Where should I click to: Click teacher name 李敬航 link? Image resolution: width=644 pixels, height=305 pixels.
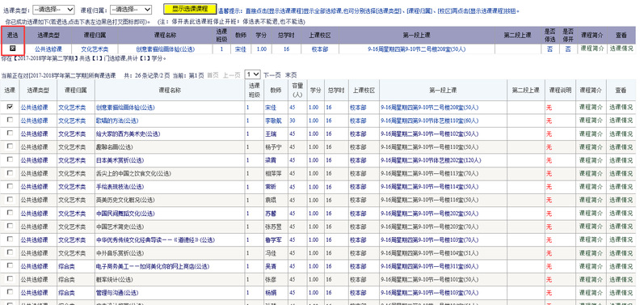(274, 121)
